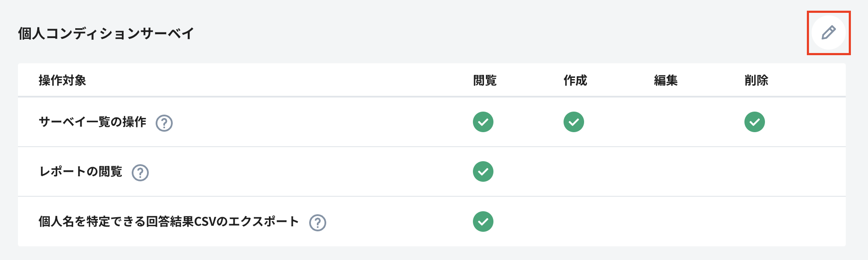Click help icon beside CSVのエクスポート row

point(318,223)
